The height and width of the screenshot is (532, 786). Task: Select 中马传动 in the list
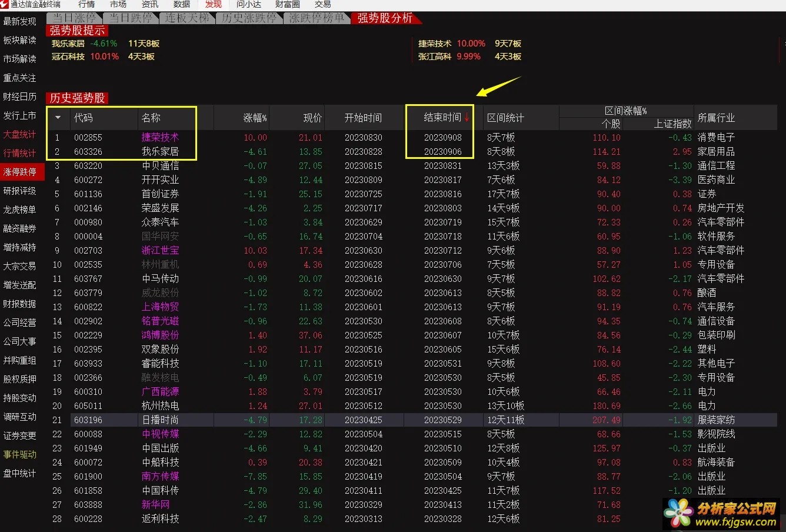pos(160,278)
